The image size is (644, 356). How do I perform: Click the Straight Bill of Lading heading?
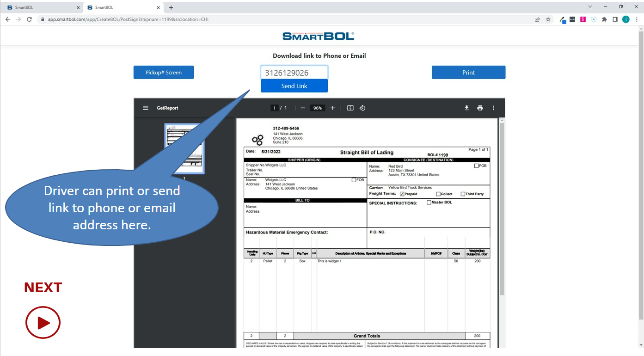pos(367,153)
